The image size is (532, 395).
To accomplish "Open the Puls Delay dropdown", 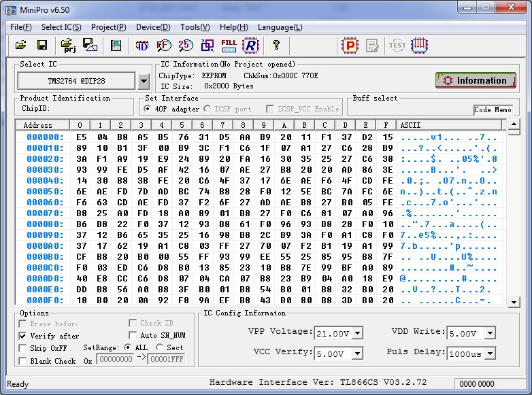I will pyautogui.click(x=490, y=354).
